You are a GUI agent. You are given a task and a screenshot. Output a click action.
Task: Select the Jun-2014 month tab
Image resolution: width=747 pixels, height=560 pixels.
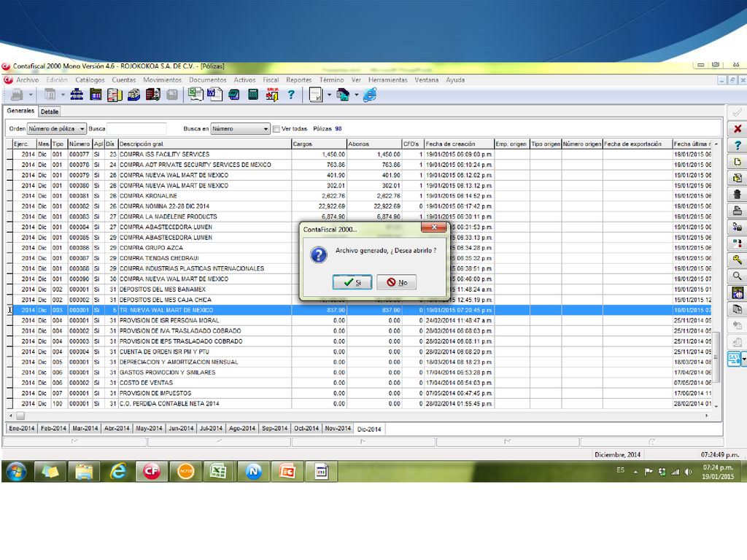click(x=181, y=429)
